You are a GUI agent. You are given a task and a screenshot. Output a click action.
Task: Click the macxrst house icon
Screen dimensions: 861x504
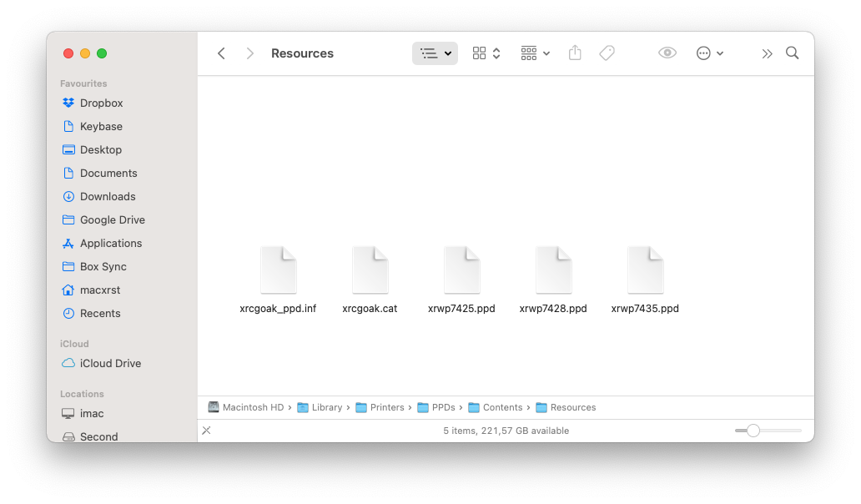(68, 290)
